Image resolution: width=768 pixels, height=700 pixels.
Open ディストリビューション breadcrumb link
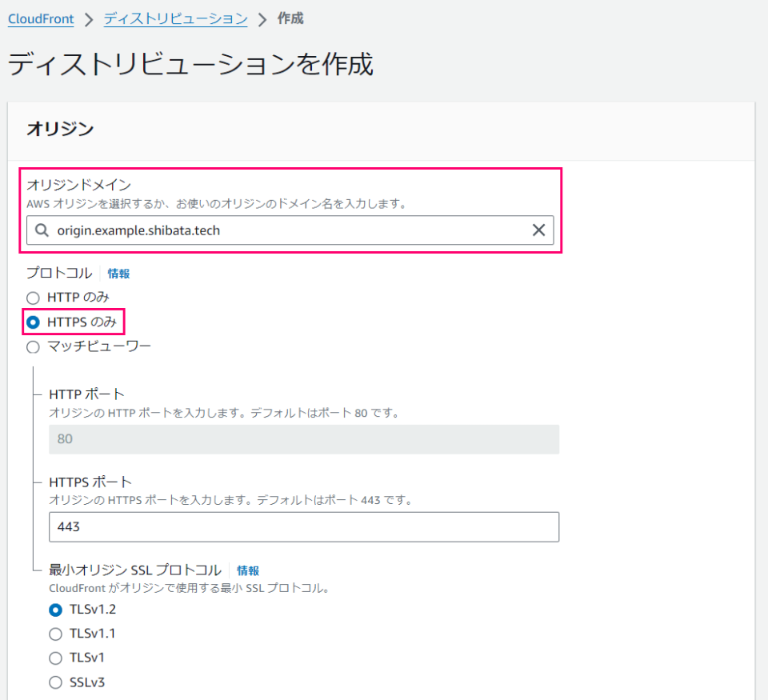[175, 18]
